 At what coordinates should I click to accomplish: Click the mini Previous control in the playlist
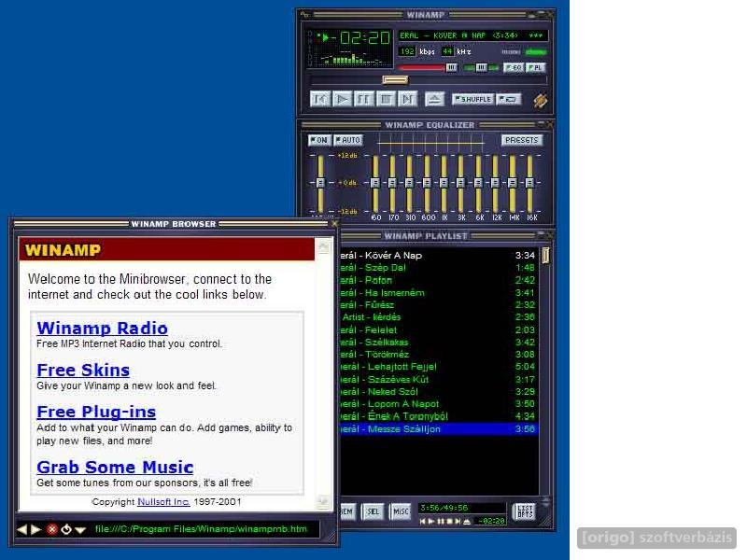click(423, 522)
